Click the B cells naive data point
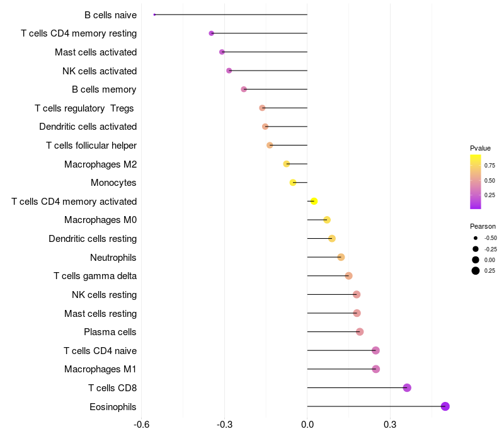Screen dimensions: 504x441 [154, 14]
